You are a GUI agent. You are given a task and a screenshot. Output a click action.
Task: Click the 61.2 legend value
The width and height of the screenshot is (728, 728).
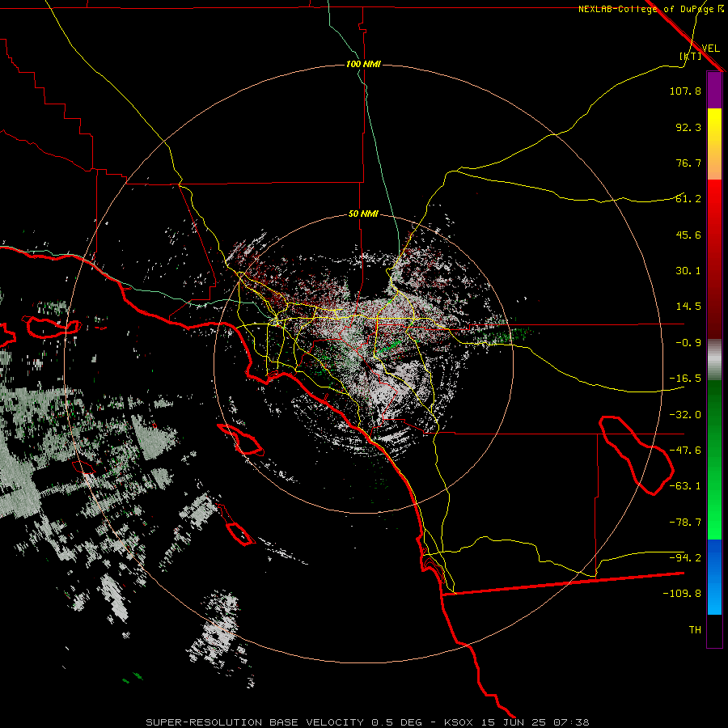coord(688,199)
